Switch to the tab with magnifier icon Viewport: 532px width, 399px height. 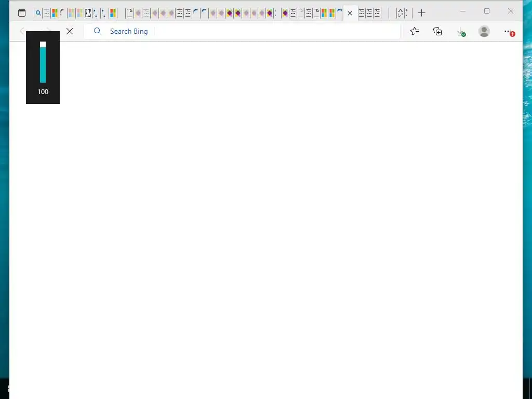(38, 13)
